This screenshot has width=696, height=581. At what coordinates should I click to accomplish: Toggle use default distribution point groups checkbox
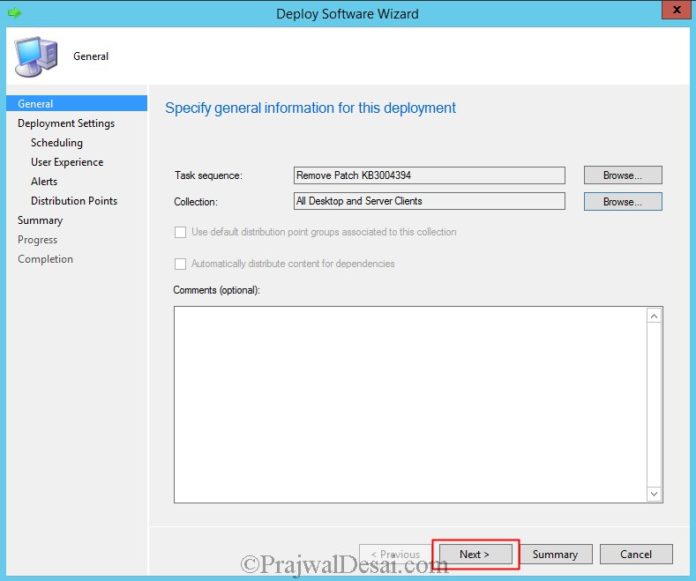tap(180, 232)
